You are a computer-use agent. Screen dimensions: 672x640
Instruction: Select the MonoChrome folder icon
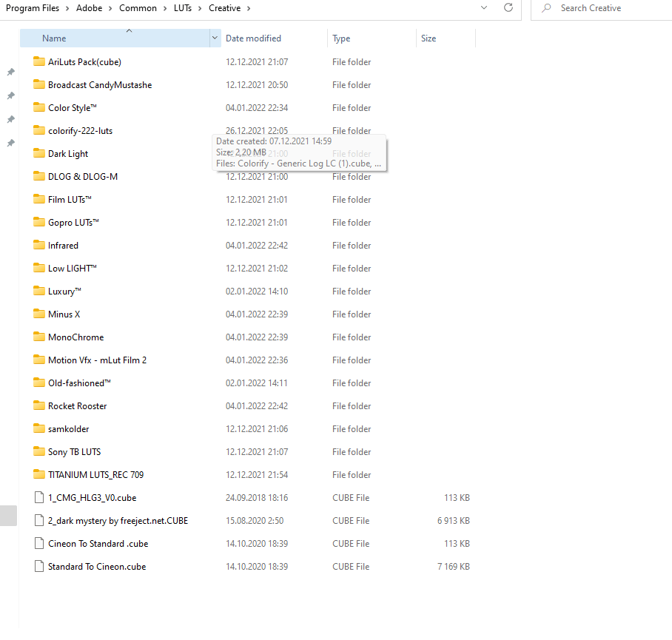[x=39, y=337]
